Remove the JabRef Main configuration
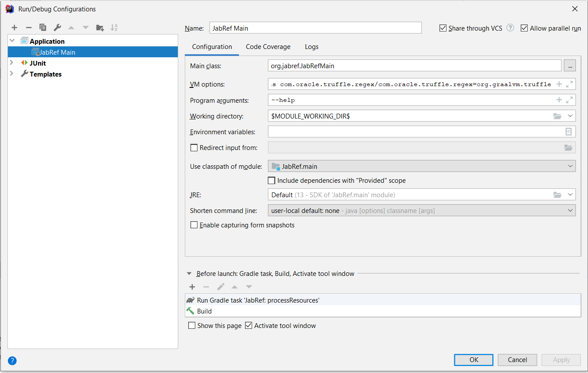This screenshot has height=373, width=588. tap(29, 27)
